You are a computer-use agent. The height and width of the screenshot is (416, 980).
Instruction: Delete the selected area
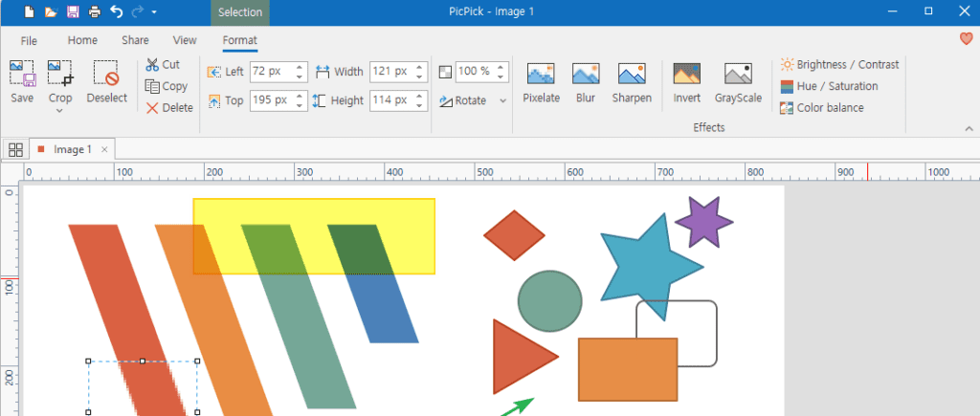[169, 108]
